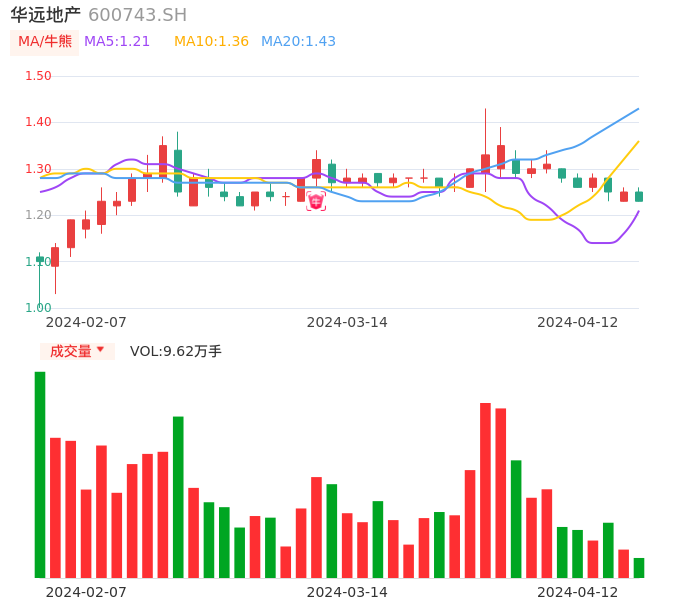Click the MA/牛熊 indicator button
This screenshot has height=606, width=686.
pos(45,42)
